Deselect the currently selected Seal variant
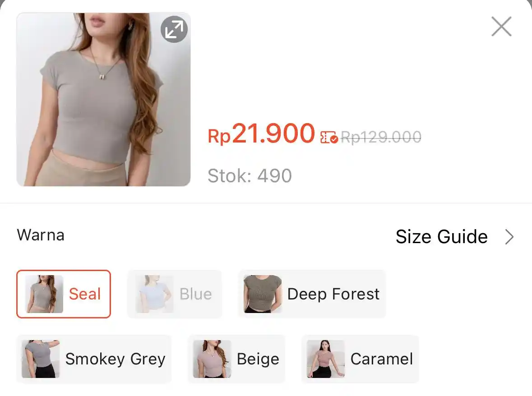This screenshot has width=532, height=396. (x=63, y=294)
